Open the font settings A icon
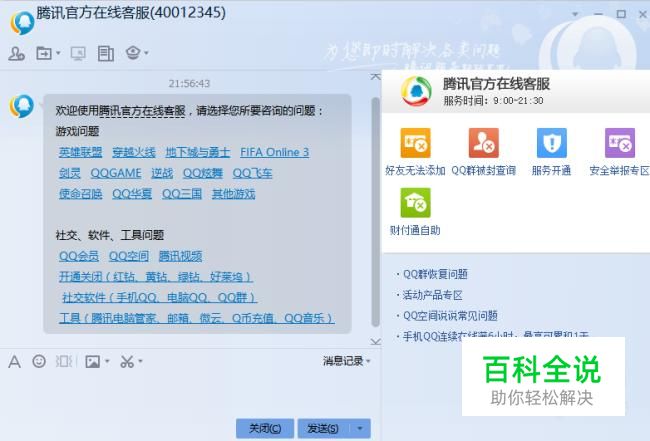Screen dimensions: 650x441 click(x=15, y=362)
